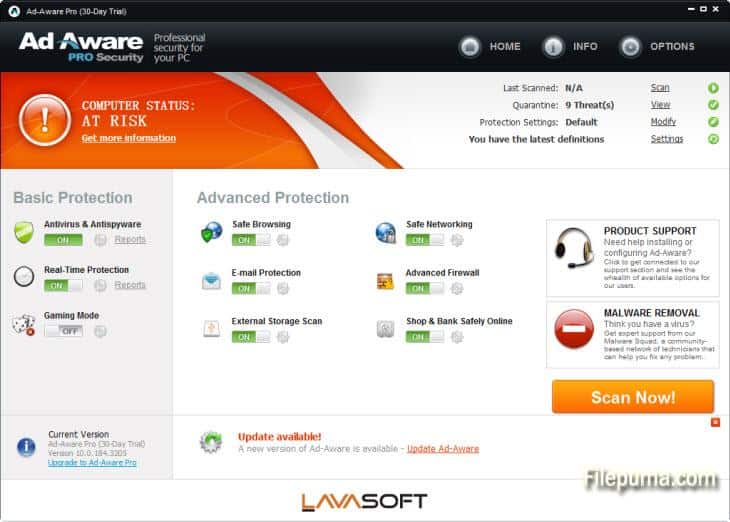Click the Antivirus green shield icon

click(x=24, y=232)
